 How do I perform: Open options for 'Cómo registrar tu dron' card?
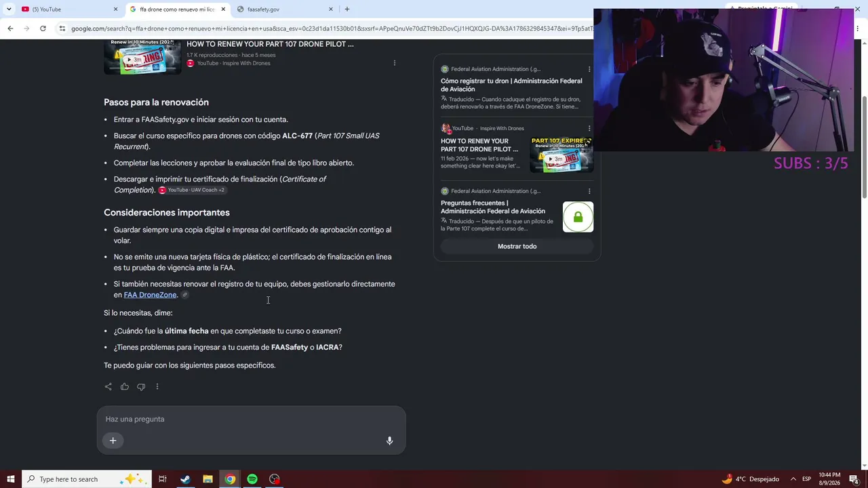click(589, 69)
